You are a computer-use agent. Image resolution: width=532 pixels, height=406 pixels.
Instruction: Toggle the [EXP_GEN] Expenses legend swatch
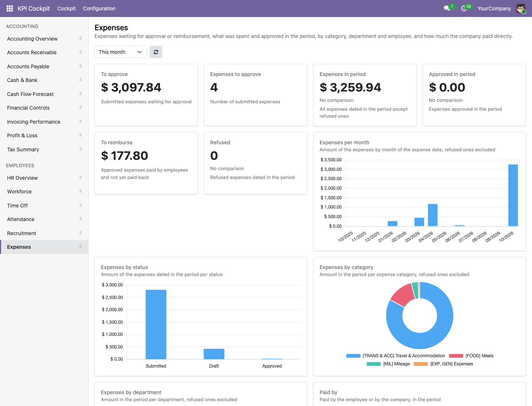(x=421, y=364)
